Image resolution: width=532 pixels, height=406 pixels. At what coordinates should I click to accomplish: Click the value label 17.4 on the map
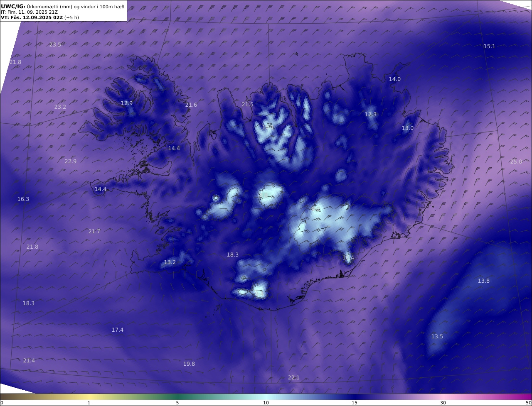pyautogui.click(x=118, y=330)
